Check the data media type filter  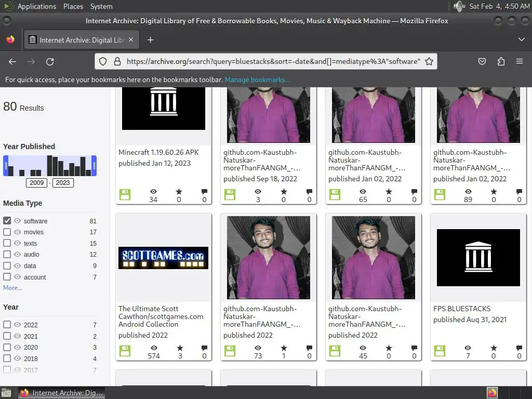click(x=7, y=265)
